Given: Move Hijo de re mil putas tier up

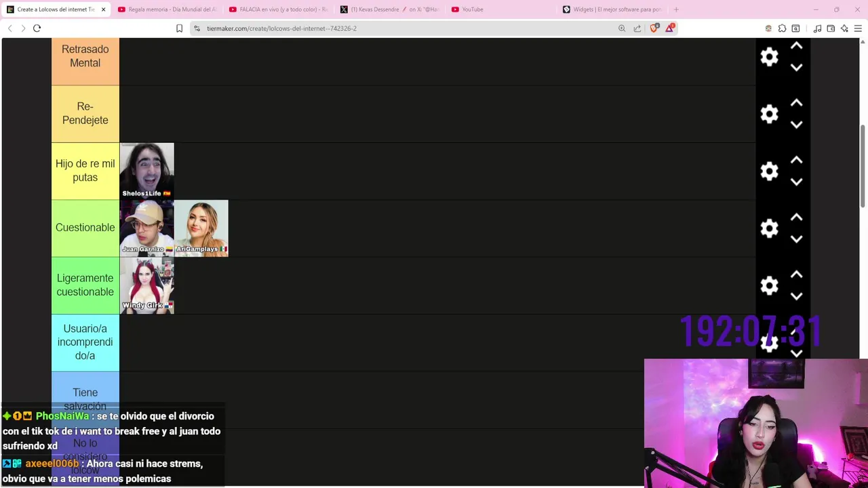Looking at the screenshot, I should click(797, 161).
